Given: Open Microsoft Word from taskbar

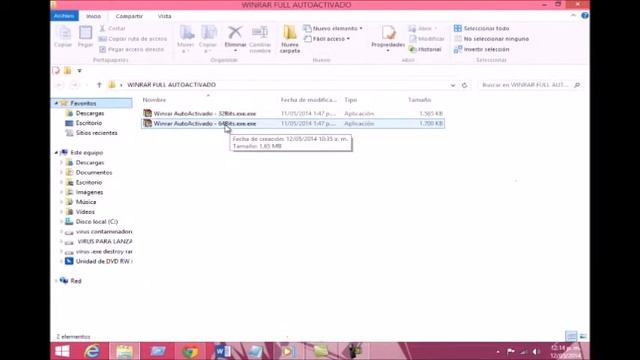Looking at the screenshot, I should [x=223, y=351].
